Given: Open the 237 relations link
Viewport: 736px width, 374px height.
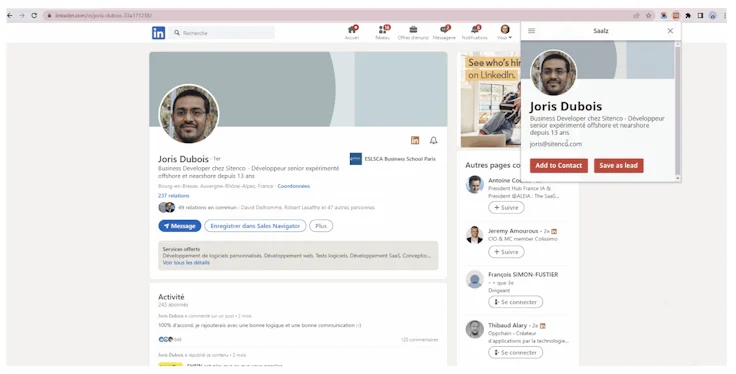Looking at the screenshot, I should pyautogui.click(x=174, y=196).
